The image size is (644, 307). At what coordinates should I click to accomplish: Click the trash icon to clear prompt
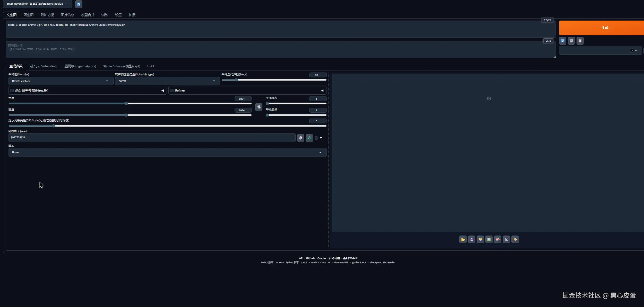(x=571, y=41)
